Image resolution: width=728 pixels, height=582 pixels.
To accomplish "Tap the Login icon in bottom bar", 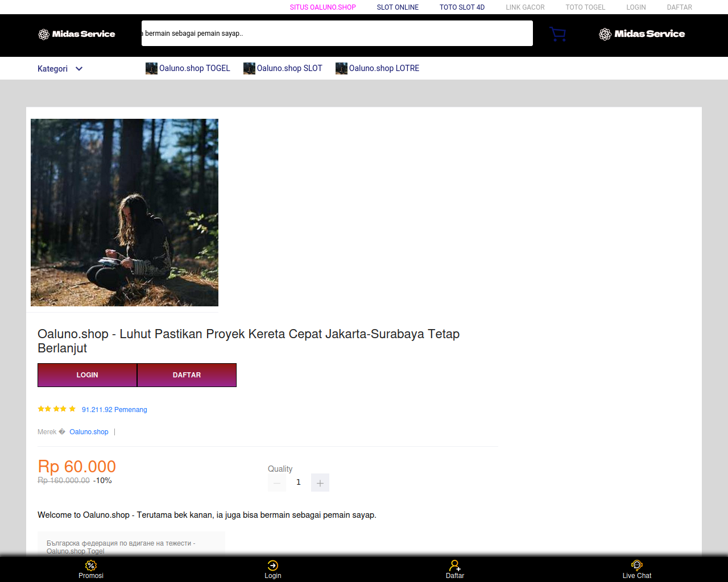I will (273, 566).
